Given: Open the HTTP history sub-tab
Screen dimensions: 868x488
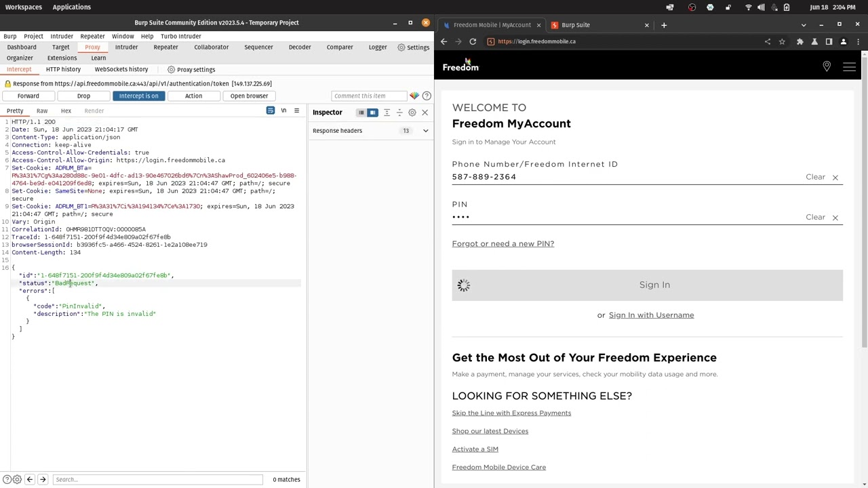Looking at the screenshot, I should pyautogui.click(x=63, y=69).
